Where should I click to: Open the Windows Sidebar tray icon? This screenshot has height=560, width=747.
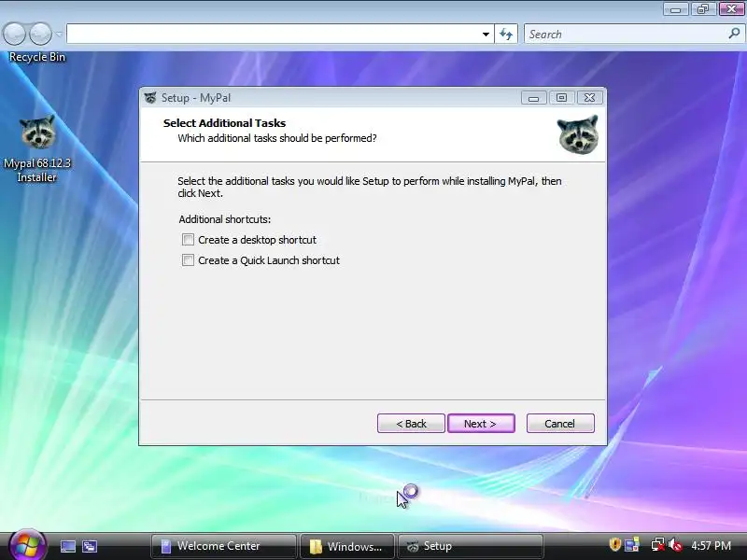(632, 545)
